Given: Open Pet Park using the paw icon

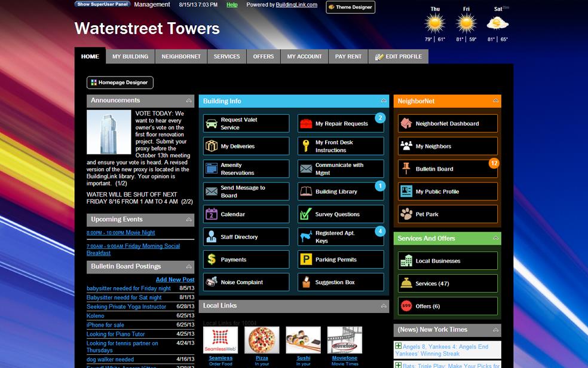Looking at the screenshot, I should click(x=408, y=214).
